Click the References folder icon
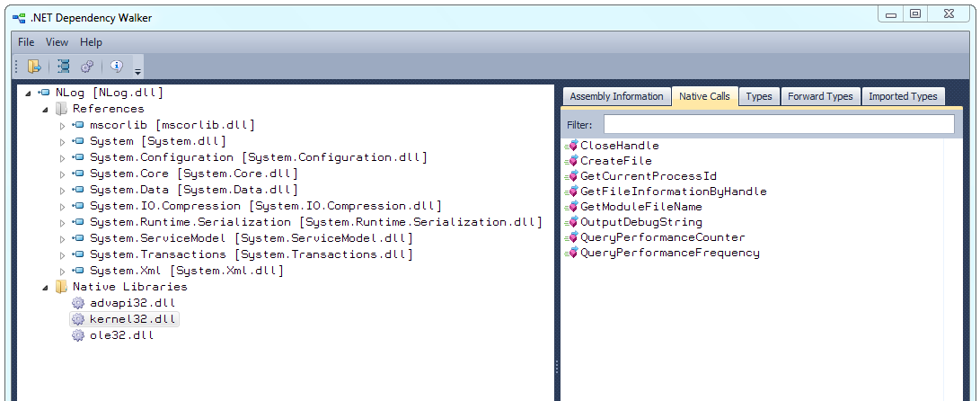Viewport: 980px width, 401px height. click(x=60, y=109)
